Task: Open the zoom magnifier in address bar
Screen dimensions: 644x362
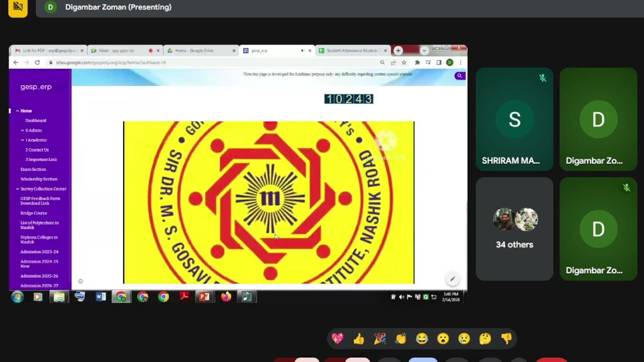Action: pos(382,62)
